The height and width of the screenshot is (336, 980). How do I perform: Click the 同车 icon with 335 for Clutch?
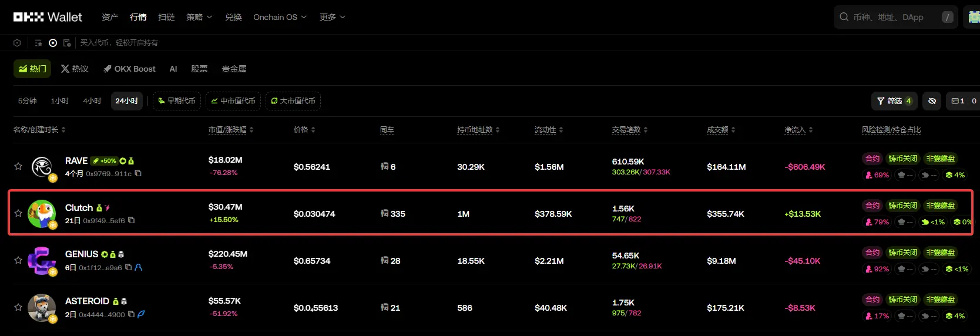384,213
